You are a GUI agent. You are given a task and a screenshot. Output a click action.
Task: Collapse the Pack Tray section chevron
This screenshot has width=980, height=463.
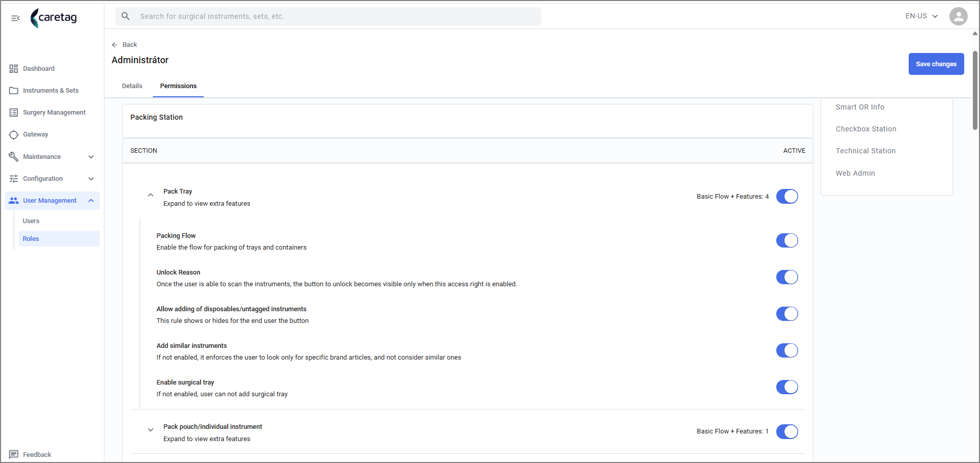151,195
